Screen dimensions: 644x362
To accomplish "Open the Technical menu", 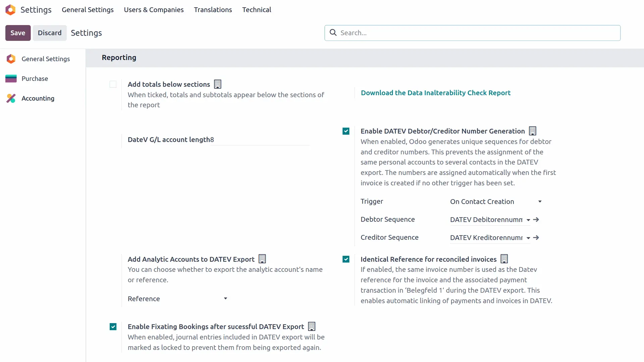I will [257, 10].
